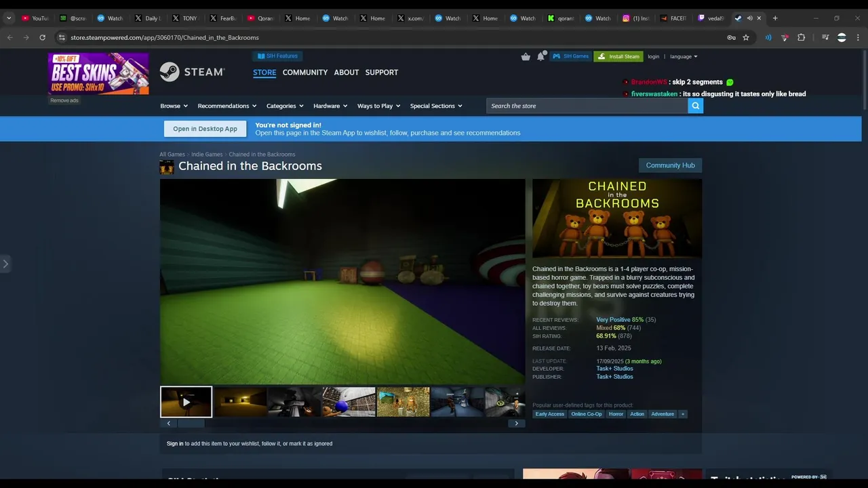This screenshot has height=488, width=868.
Task: Click the password key icon in address bar
Action: [731, 37]
